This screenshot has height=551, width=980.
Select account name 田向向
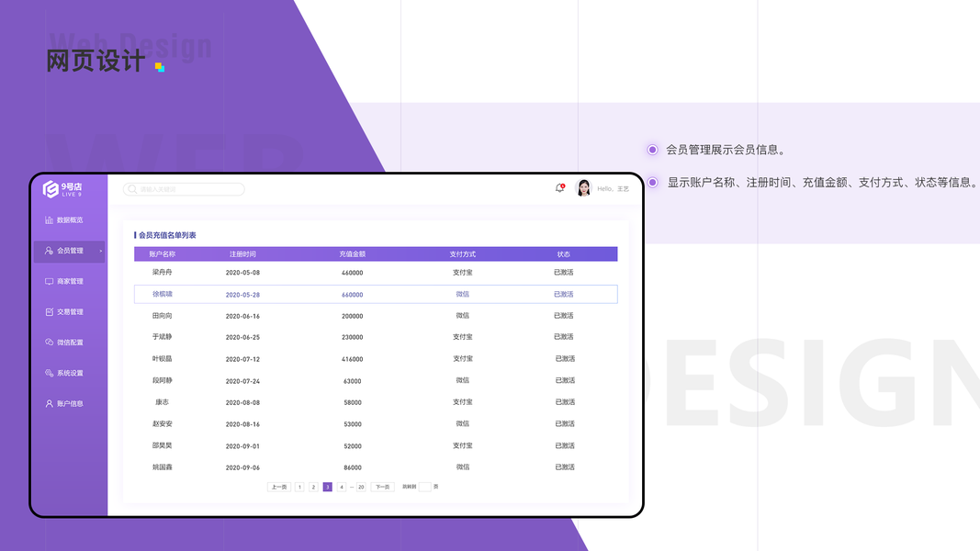162,316
